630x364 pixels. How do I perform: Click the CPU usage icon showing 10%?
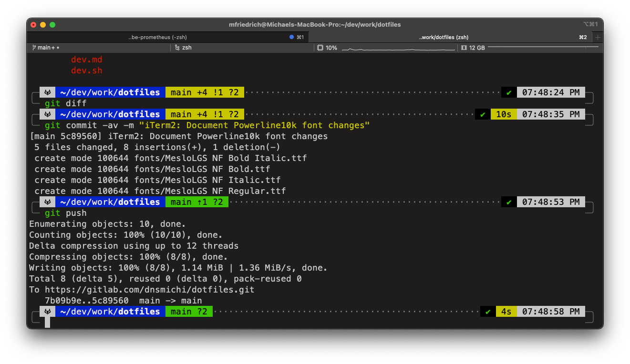tap(320, 47)
